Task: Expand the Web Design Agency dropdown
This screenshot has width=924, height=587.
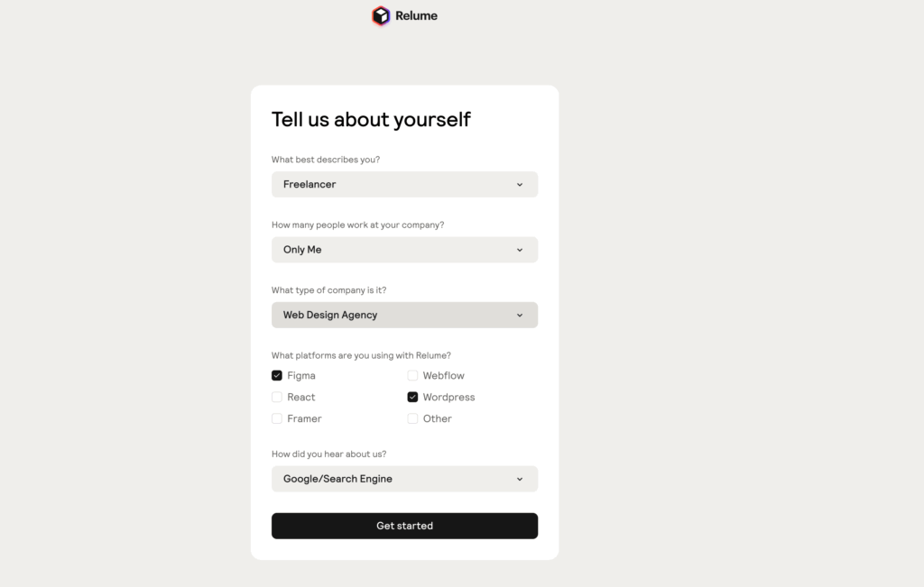Action: 404,315
